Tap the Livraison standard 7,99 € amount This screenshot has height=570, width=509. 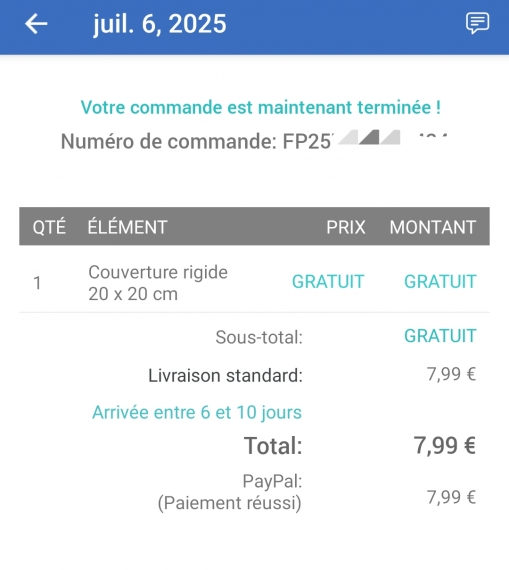(x=451, y=374)
